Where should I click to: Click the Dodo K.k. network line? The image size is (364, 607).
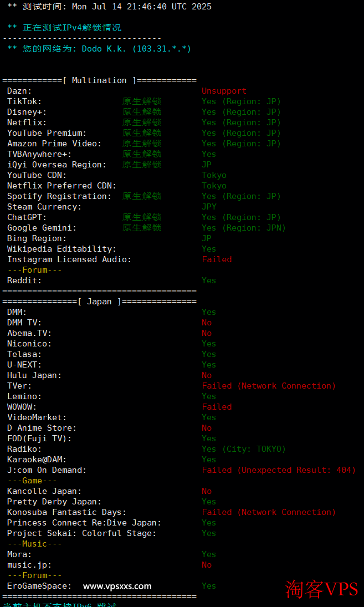100,49
